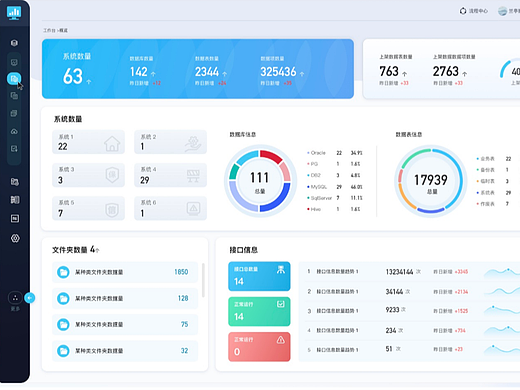This screenshot has height=390, width=520.
Task: Click the bar-chart monitor logo atop the sidebar
Action: (14, 13)
